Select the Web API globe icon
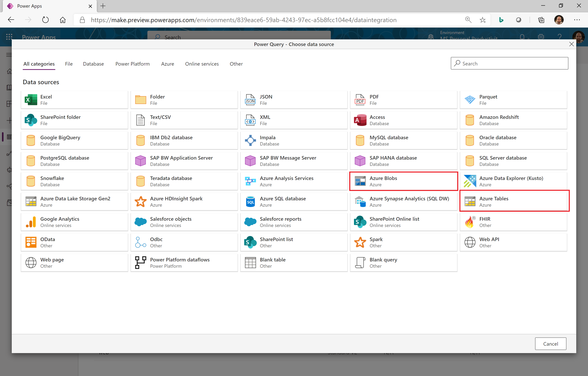588x376 pixels. tap(470, 242)
